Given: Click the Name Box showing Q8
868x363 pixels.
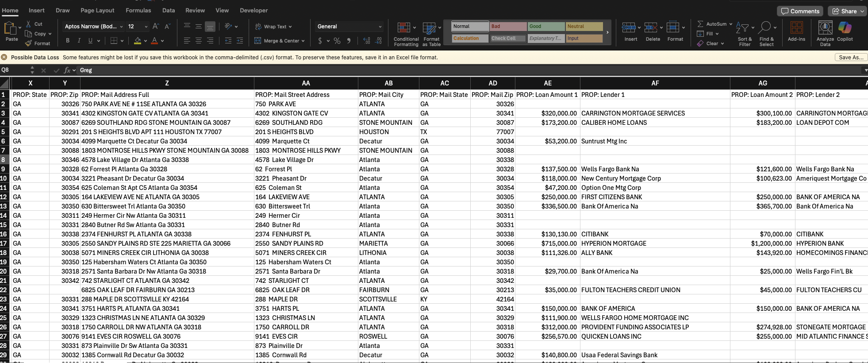Looking at the screenshot, I should [15, 70].
